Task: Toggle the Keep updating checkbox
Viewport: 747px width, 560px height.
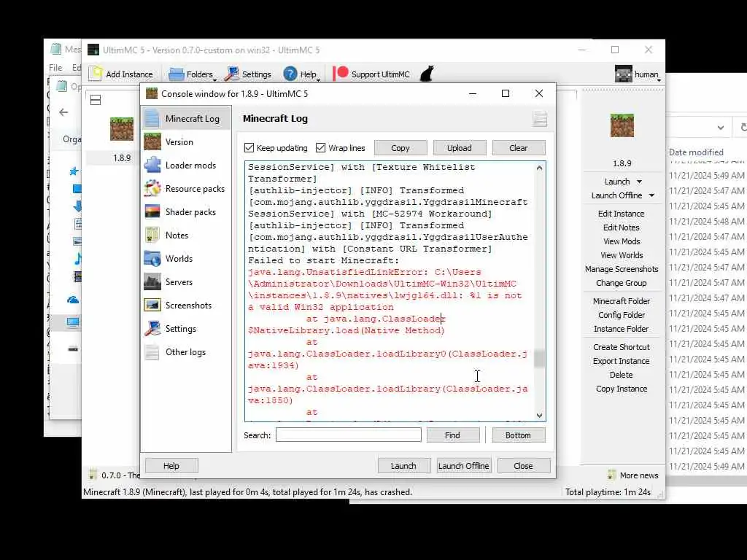Action: 249,147
